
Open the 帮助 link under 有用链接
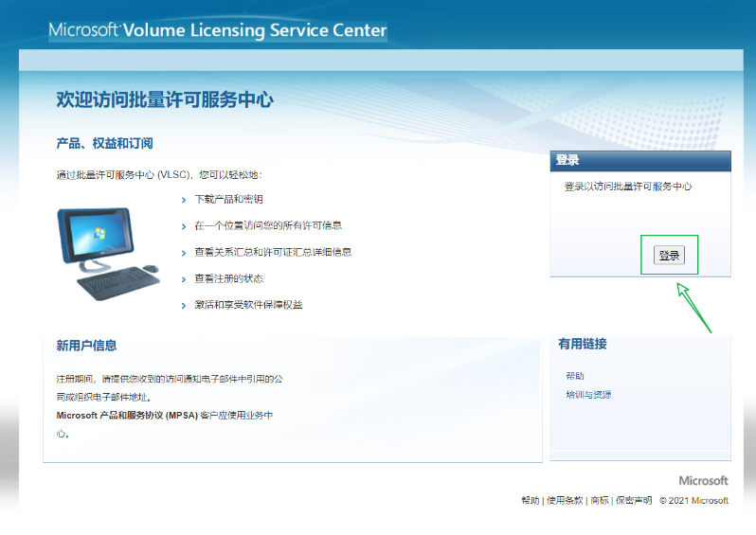pyautogui.click(x=575, y=376)
